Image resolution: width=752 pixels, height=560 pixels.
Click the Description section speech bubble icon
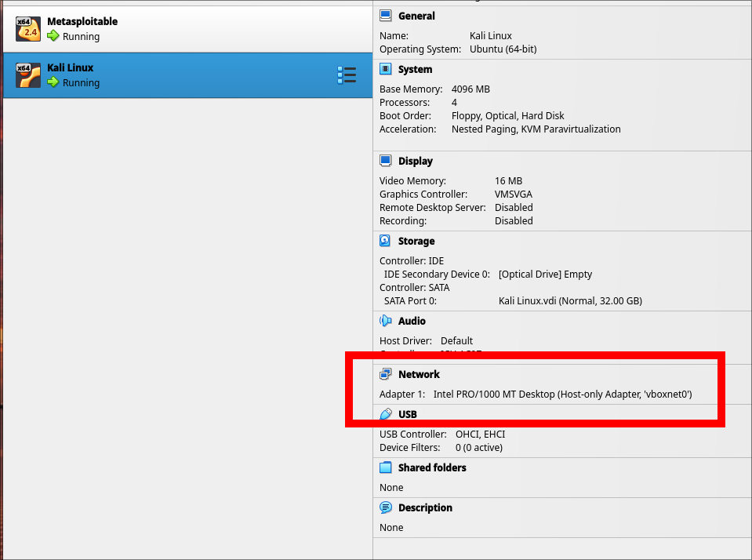(x=385, y=507)
